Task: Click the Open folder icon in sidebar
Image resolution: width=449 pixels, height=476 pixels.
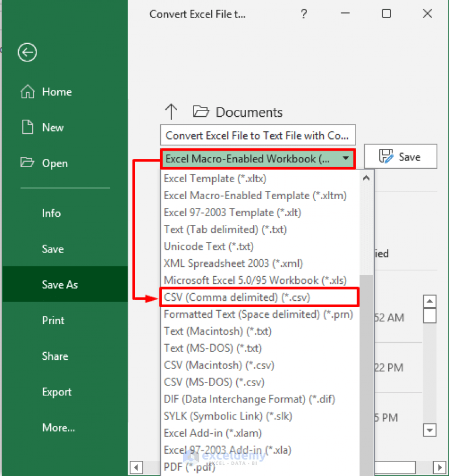Action: click(27, 163)
